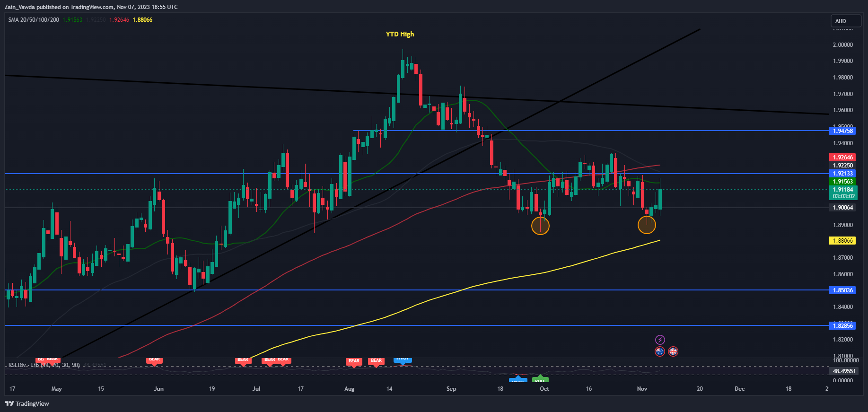The image size is (868, 412).
Task: Click the Jul label on time axis
Action: coord(256,389)
